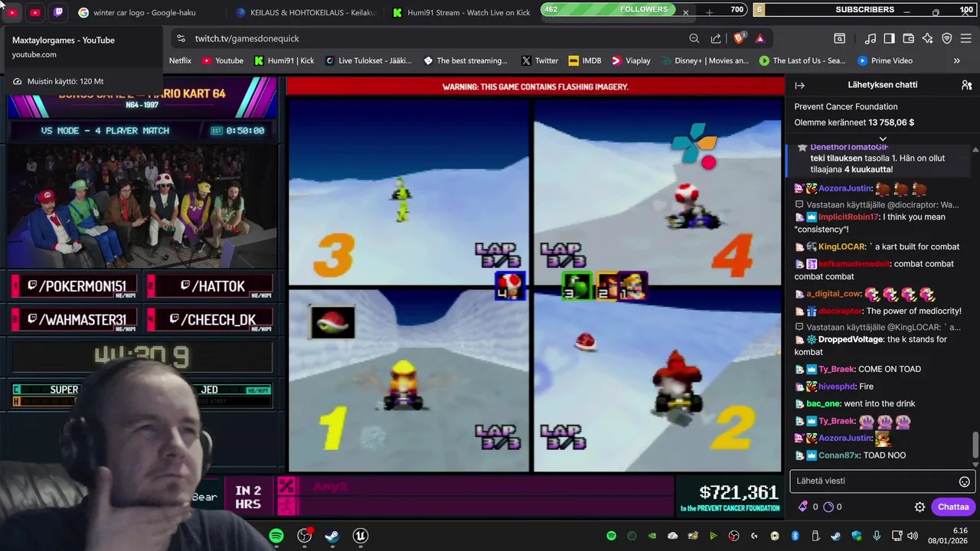Click NVIDIA icon in system tray
980x551 pixels.
coord(652,536)
